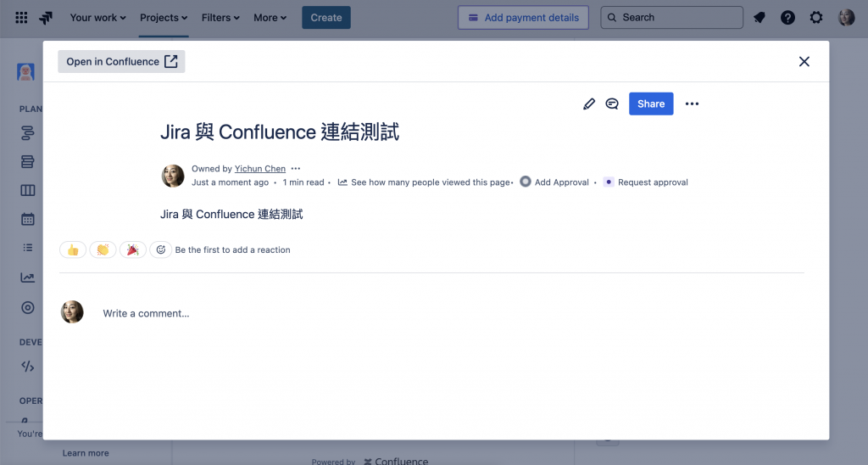The image size is (868, 465).
Task: Click the Just a moment ago timestamp
Action: pyautogui.click(x=231, y=182)
